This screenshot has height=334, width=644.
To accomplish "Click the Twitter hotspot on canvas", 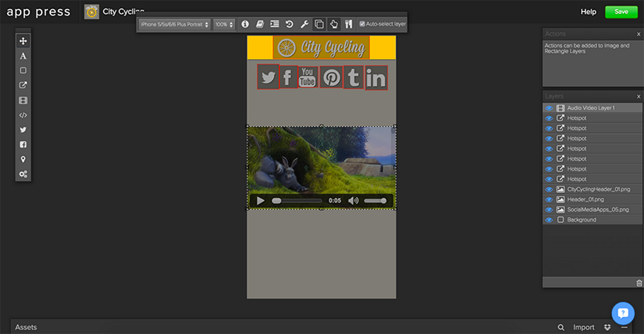I will (x=268, y=77).
